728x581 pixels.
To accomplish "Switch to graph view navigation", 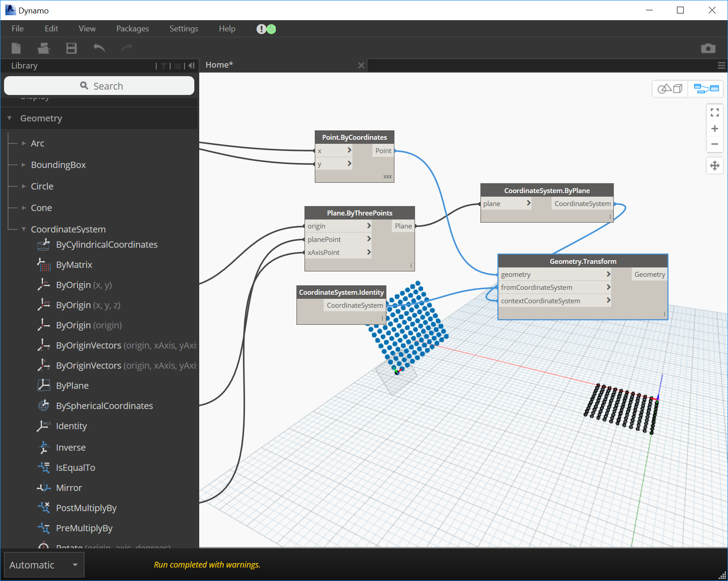I will [706, 89].
